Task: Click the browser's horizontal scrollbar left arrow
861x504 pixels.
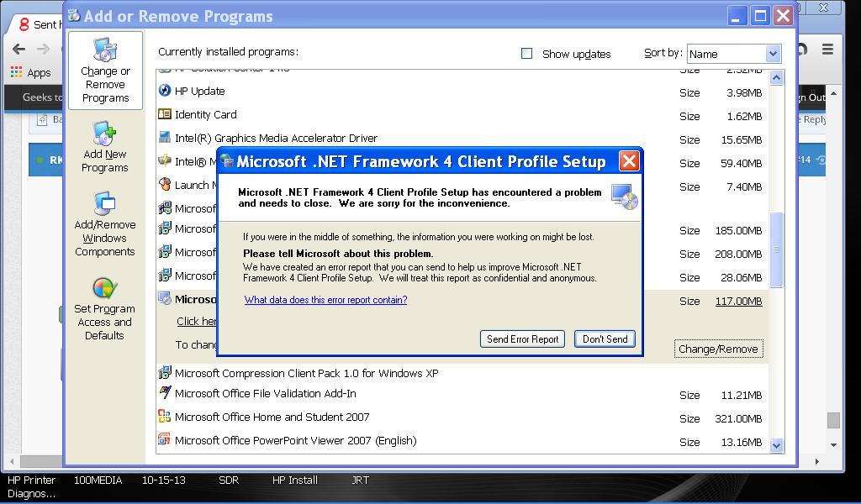Action: pyautogui.click(x=12, y=462)
